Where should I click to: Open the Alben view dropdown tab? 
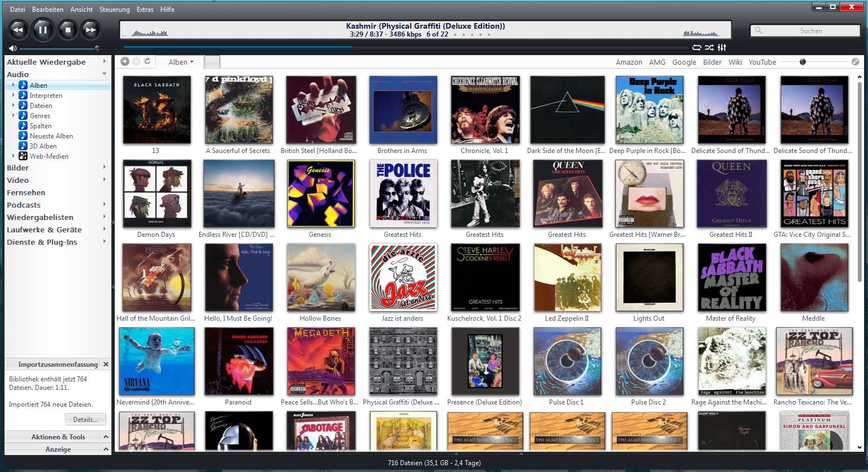tap(181, 62)
